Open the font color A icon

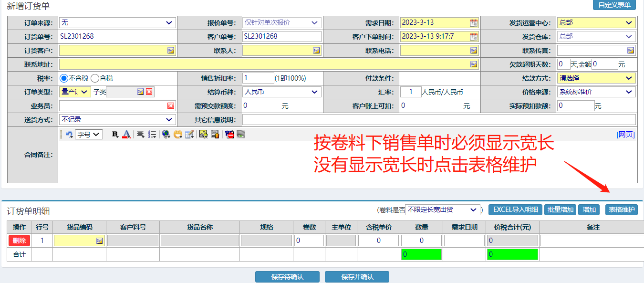[126, 135]
